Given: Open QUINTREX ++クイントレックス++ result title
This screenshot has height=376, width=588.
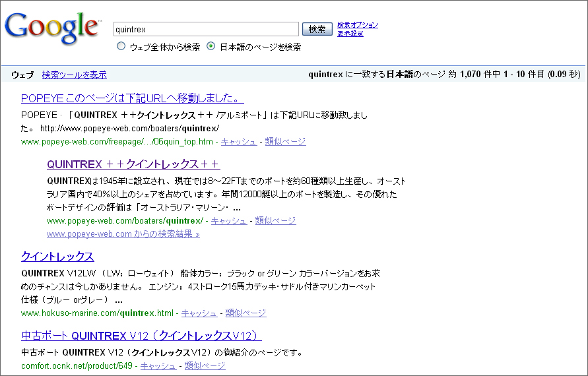Looking at the screenshot, I should click(133, 164).
